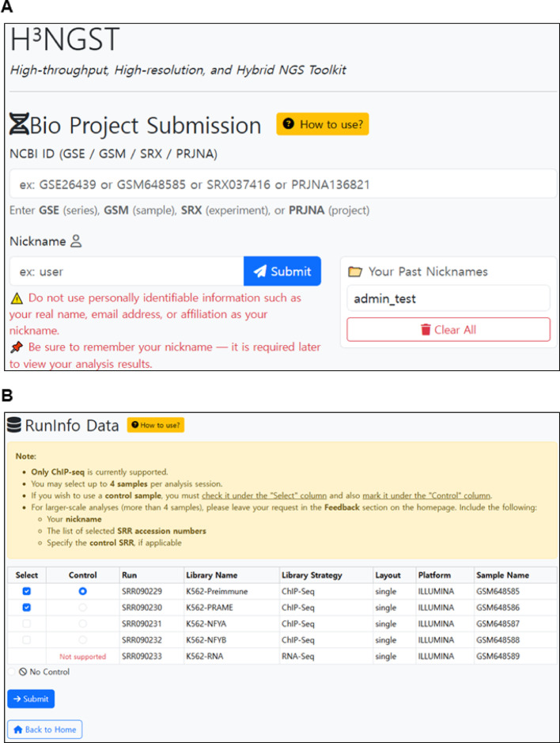Tick the Select checkbox for SRR090231
Screen dimensions: 560x743
pos(28,624)
